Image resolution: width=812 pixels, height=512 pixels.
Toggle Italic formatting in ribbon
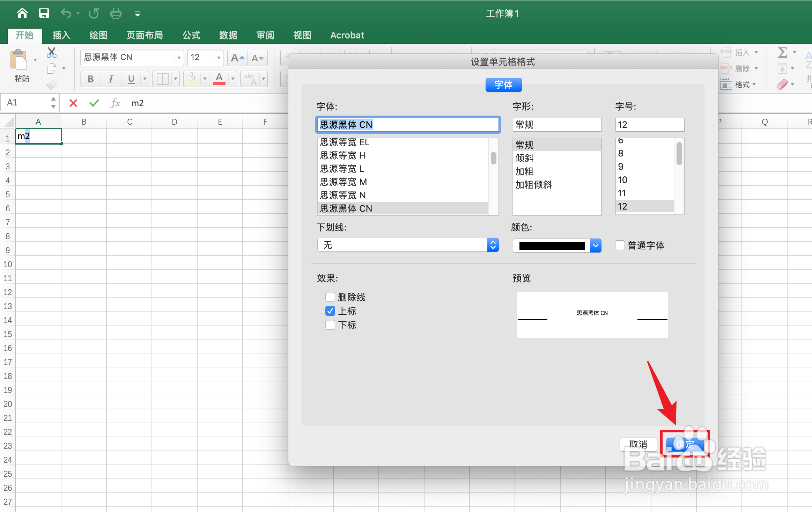pos(111,79)
